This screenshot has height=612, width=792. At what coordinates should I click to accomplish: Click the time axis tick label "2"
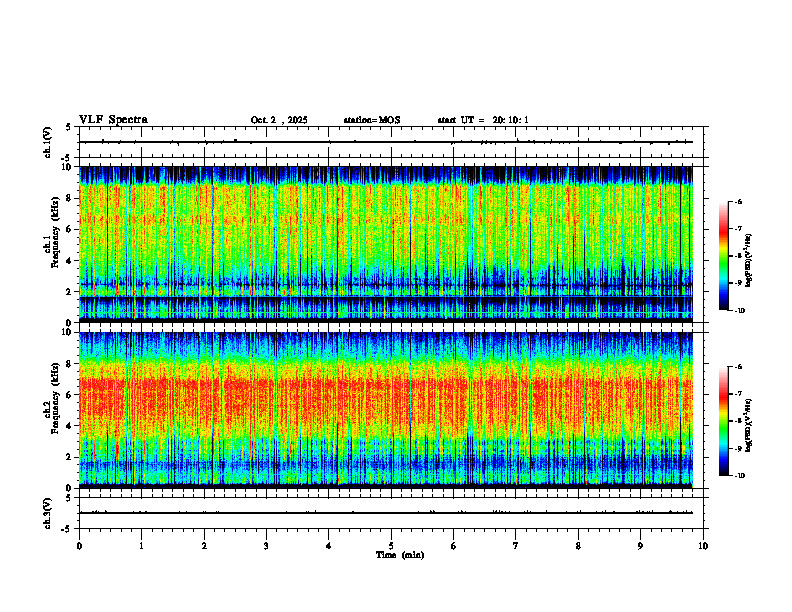[204, 546]
